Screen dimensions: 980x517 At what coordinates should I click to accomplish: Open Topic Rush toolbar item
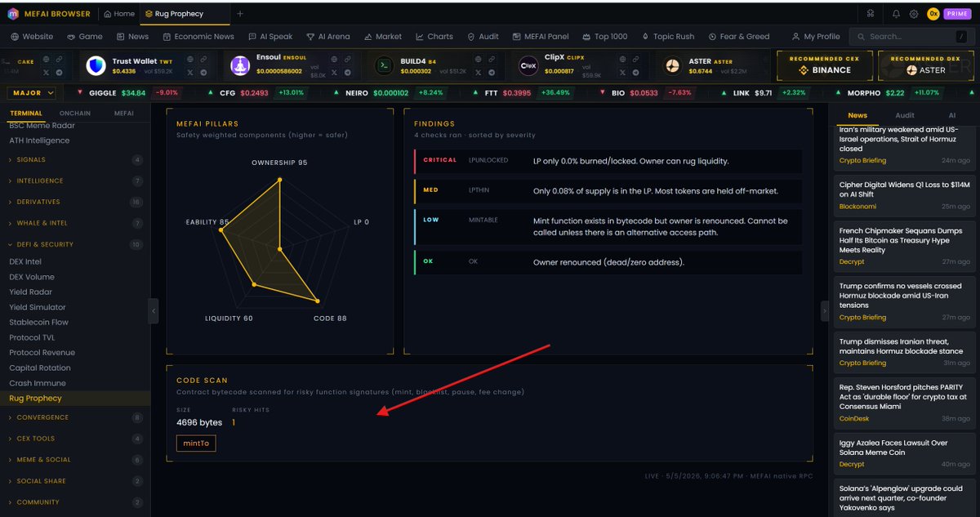click(x=668, y=37)
